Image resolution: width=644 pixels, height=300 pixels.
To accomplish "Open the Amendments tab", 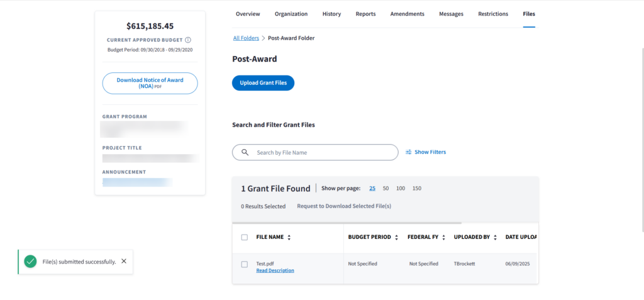I will (x=407, y=14).
